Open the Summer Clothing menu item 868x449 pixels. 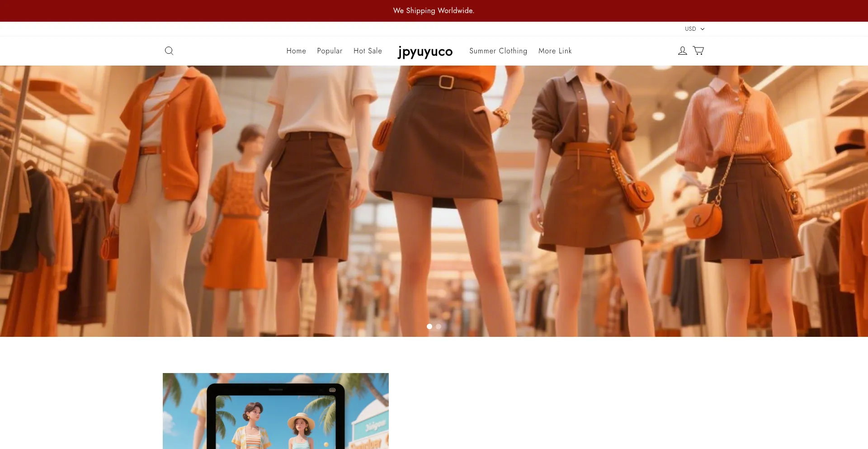[498, 51]
